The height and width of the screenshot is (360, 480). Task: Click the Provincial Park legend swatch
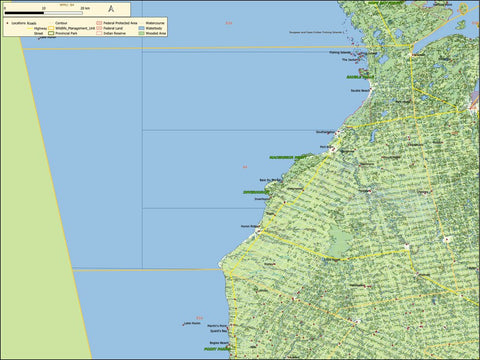click(51, 33)
